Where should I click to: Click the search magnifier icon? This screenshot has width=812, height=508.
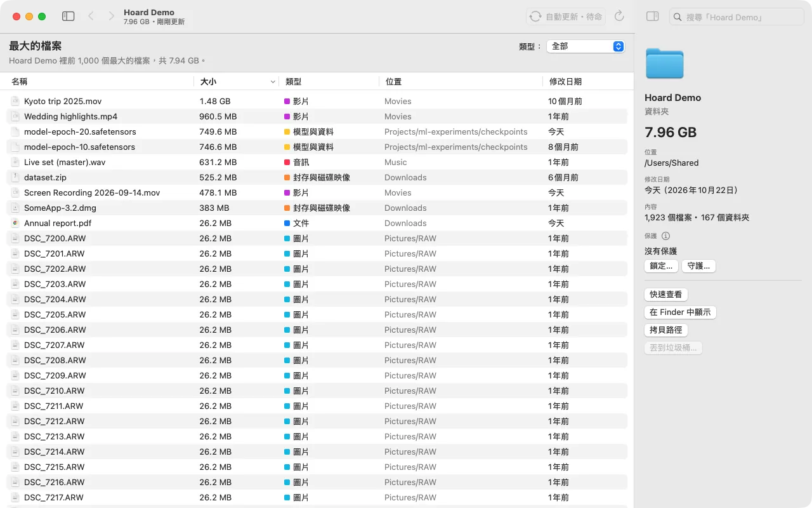[678, 17]
